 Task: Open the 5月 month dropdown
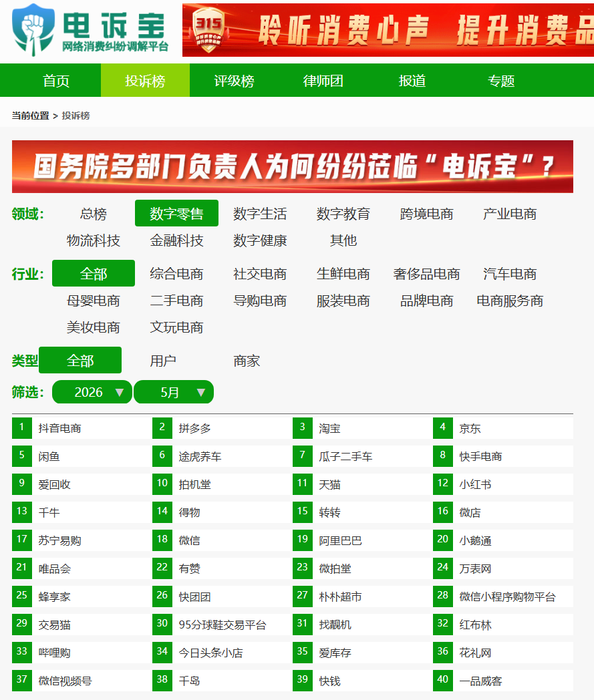[174, 392]
